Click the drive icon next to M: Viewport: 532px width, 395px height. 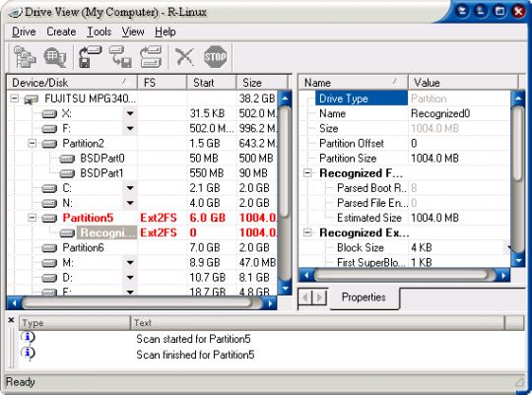(49, 263)
